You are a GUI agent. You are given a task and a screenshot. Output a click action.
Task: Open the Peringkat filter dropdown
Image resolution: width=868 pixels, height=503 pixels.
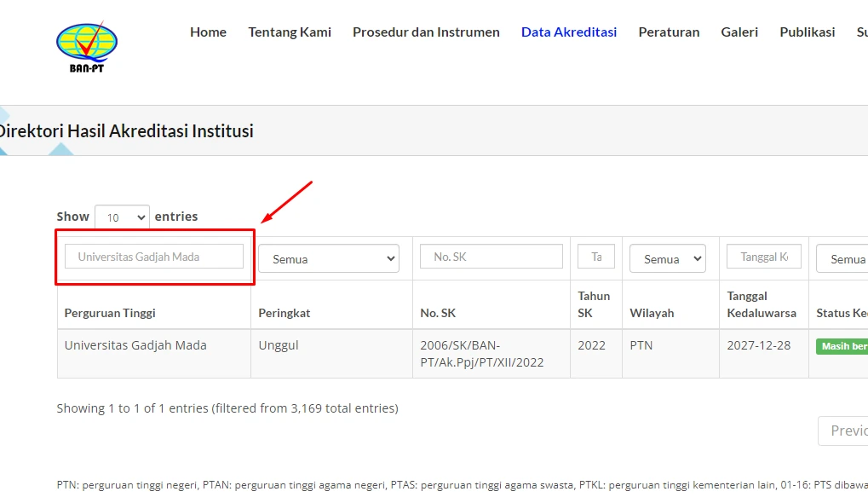click(x=328, y=258)
